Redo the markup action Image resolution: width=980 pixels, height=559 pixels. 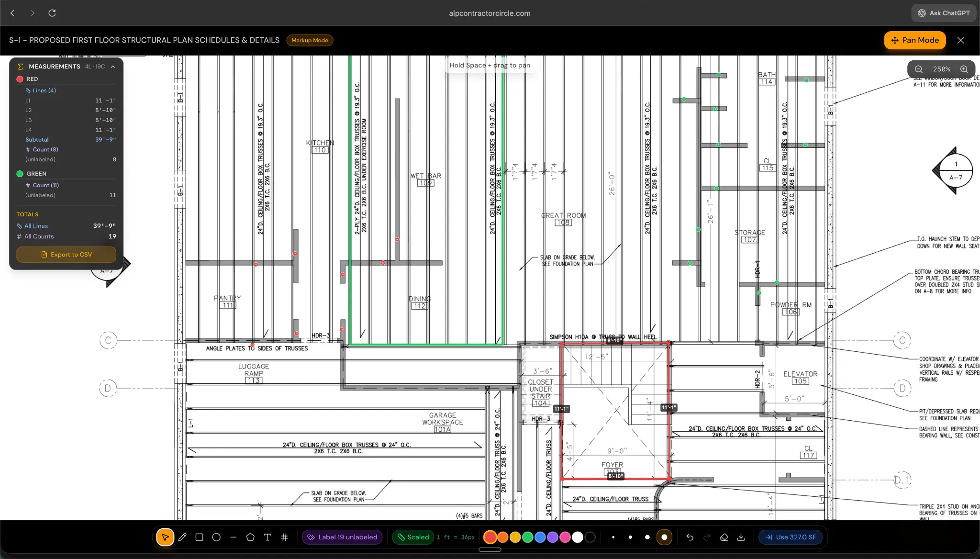(707, 537)
